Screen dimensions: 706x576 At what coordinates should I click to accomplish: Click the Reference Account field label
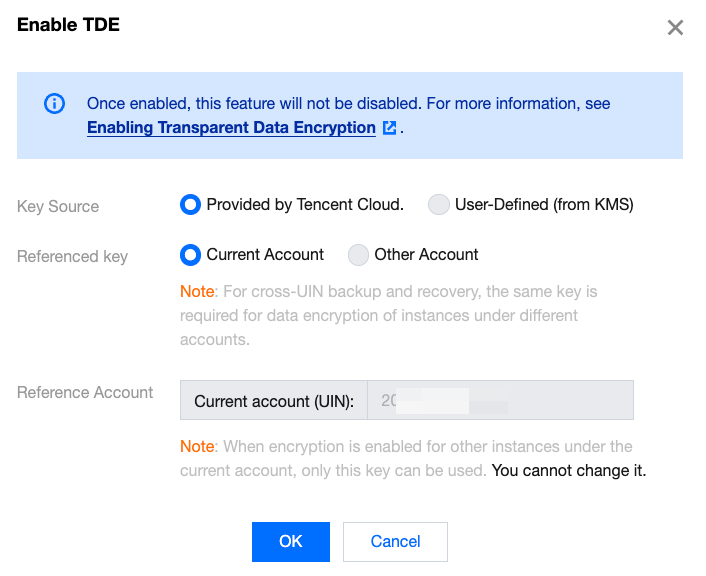[85, 392]
